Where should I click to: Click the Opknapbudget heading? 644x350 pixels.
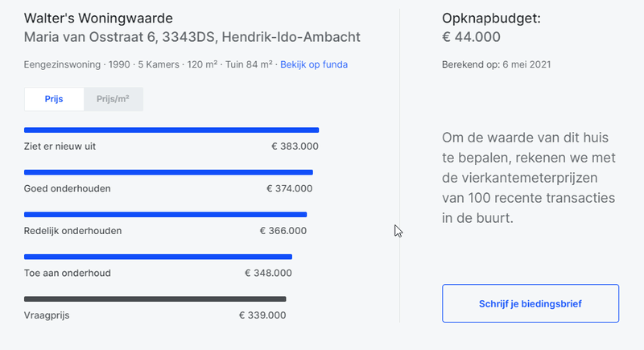coord(491,19)
